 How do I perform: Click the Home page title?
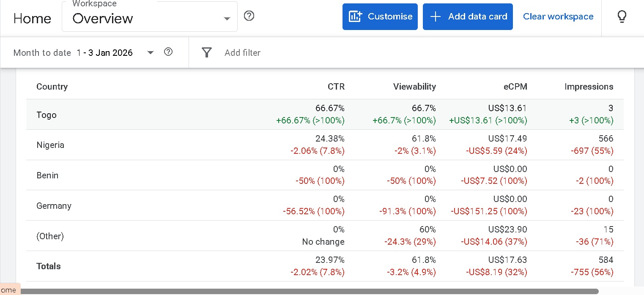point(32,19)
